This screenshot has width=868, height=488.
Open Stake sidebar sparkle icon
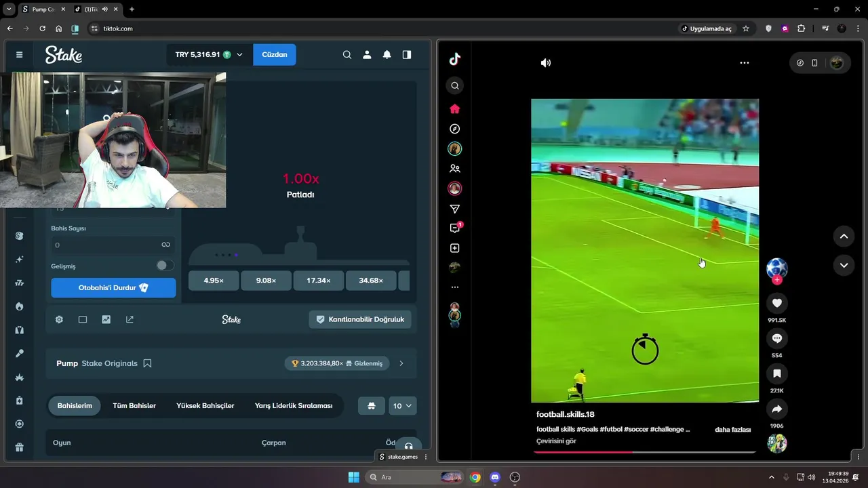pyautogui.click(x=19, y=260)
